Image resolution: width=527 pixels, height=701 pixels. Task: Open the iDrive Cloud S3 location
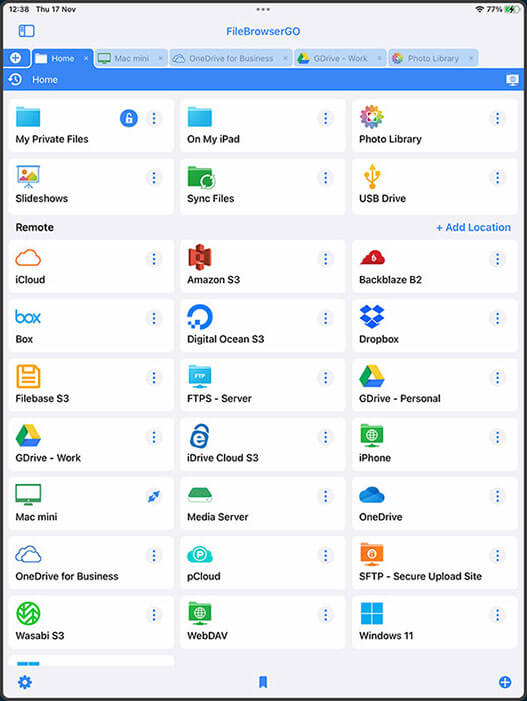(x=262, y=444)
